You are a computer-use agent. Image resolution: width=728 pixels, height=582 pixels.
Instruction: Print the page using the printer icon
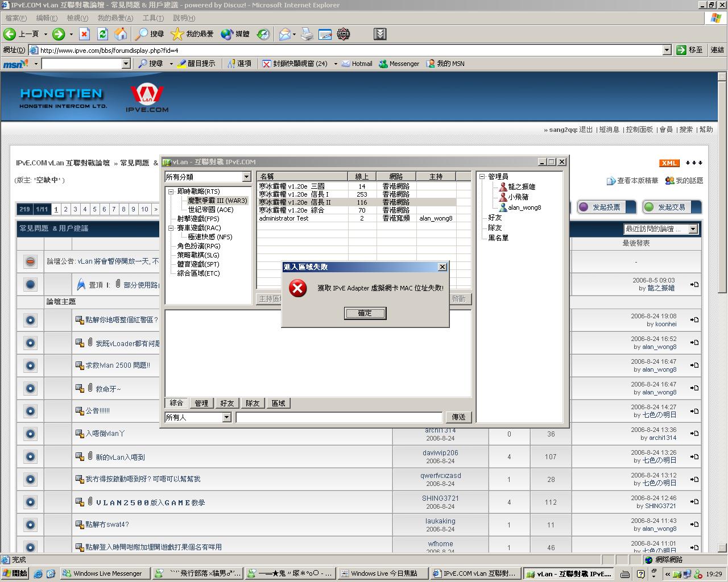coord(307,34)
